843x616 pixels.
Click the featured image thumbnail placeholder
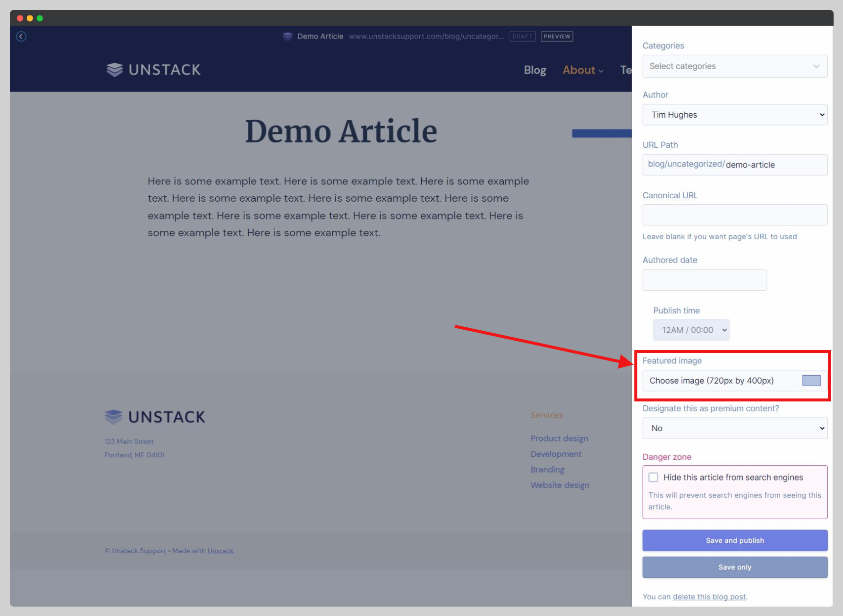[x=811, y=381]
